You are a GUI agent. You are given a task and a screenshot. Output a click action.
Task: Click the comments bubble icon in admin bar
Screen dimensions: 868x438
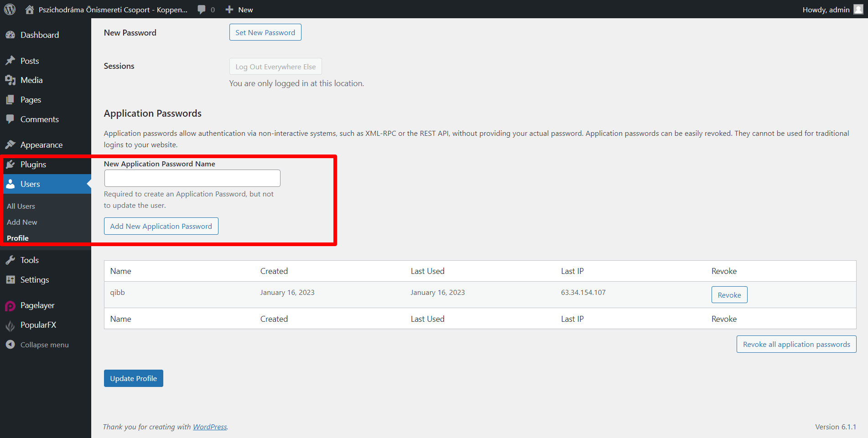tap(202, 10)
